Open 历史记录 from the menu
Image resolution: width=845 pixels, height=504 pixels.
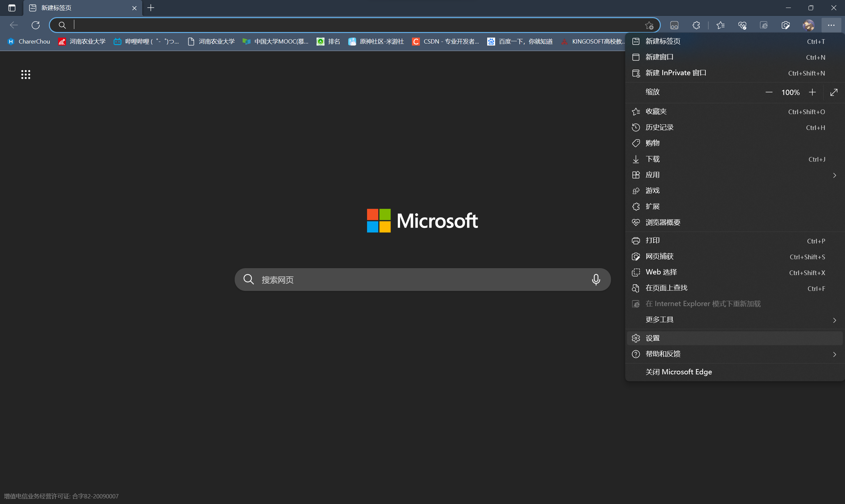[735, 127]
